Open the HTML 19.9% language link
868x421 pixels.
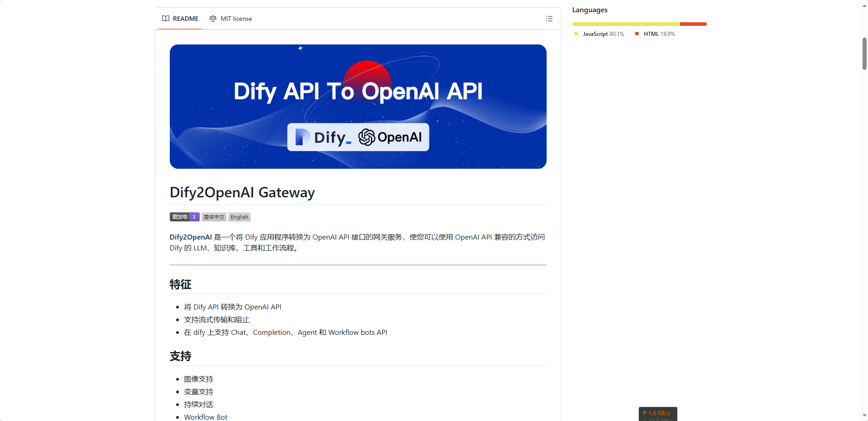[x=659, y=34]
